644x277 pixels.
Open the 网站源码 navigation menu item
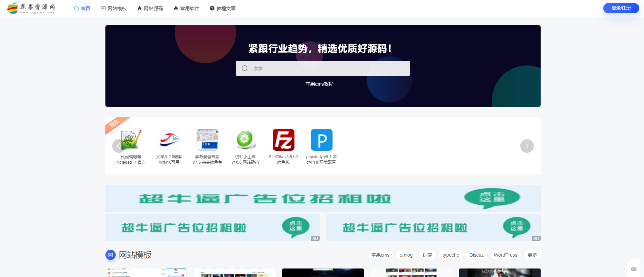(150, 9)
